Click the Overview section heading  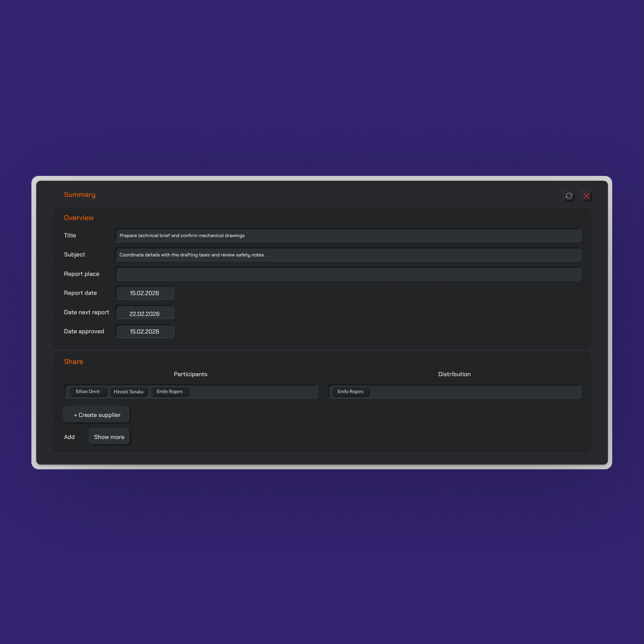pyautogui.click(x=79, y=218)
